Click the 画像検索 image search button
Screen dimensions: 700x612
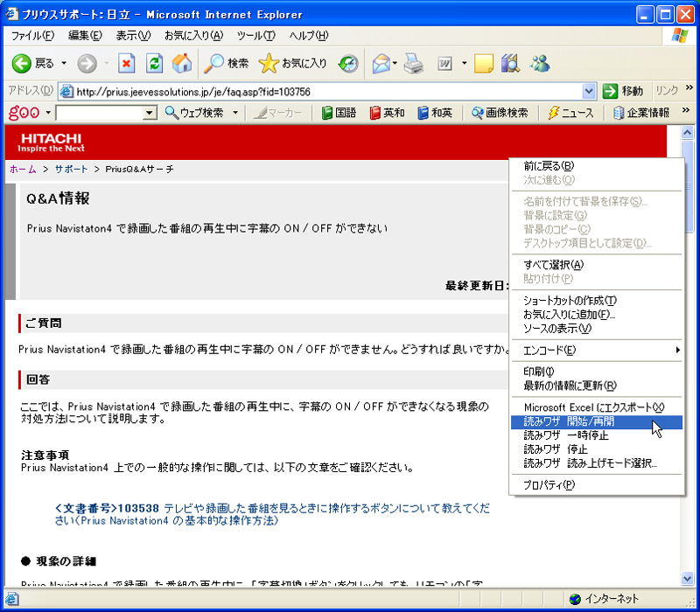(x=500, y=113)
